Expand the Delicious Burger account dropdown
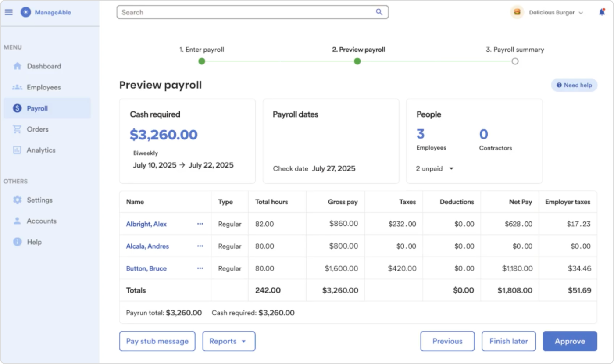The image size is (614, 364). click(581, 13)
